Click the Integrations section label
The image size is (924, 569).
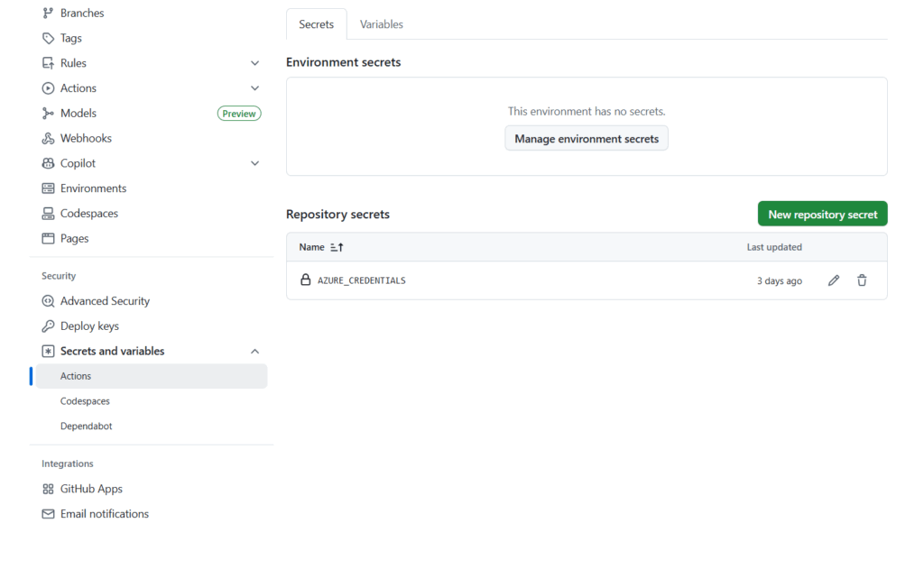67,463
